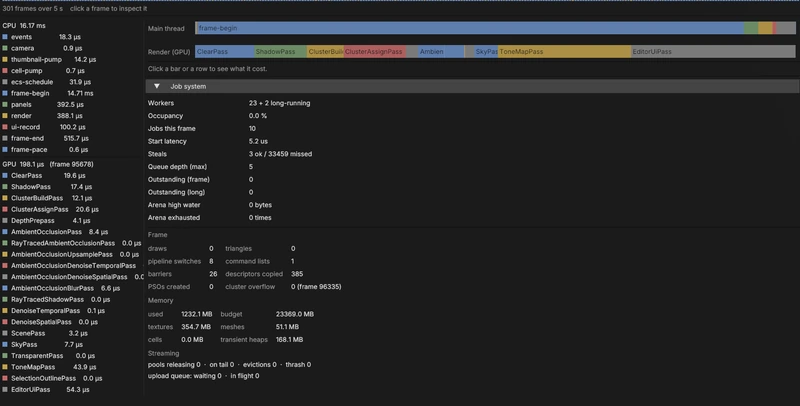Click the Queue depth (max) row
800x406 pixels.
201,167
